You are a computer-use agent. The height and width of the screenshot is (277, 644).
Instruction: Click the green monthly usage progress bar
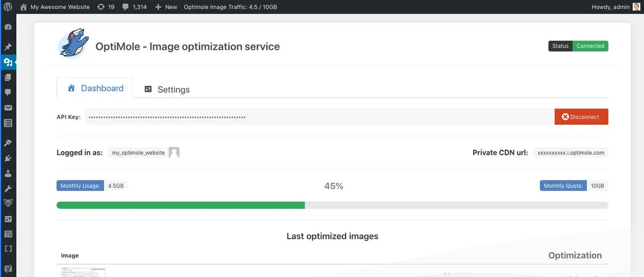click(181, 205)
